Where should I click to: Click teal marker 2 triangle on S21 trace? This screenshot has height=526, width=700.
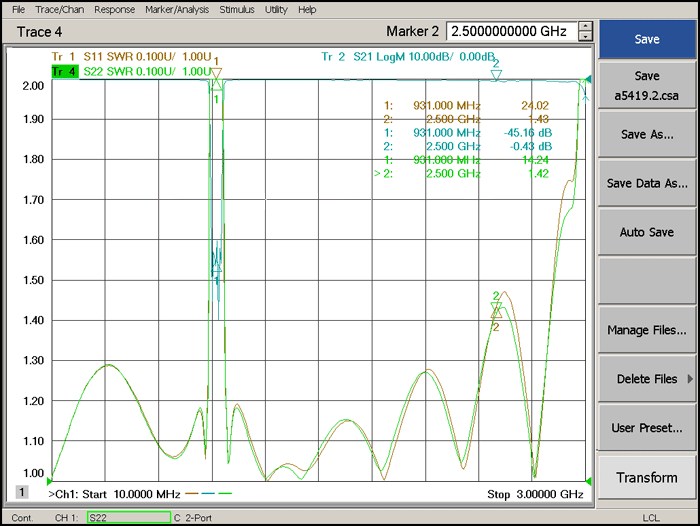point(496,75)
